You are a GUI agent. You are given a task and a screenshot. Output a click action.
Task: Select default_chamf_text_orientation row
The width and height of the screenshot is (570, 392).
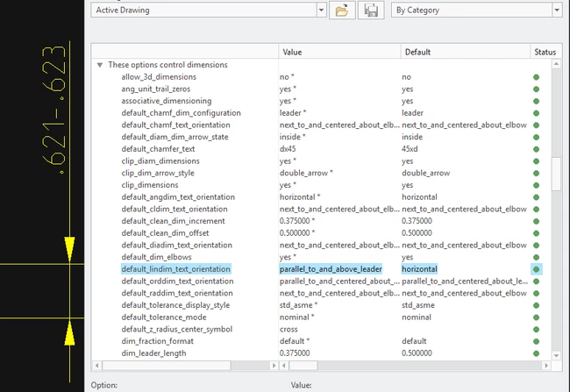click(176, 125)
